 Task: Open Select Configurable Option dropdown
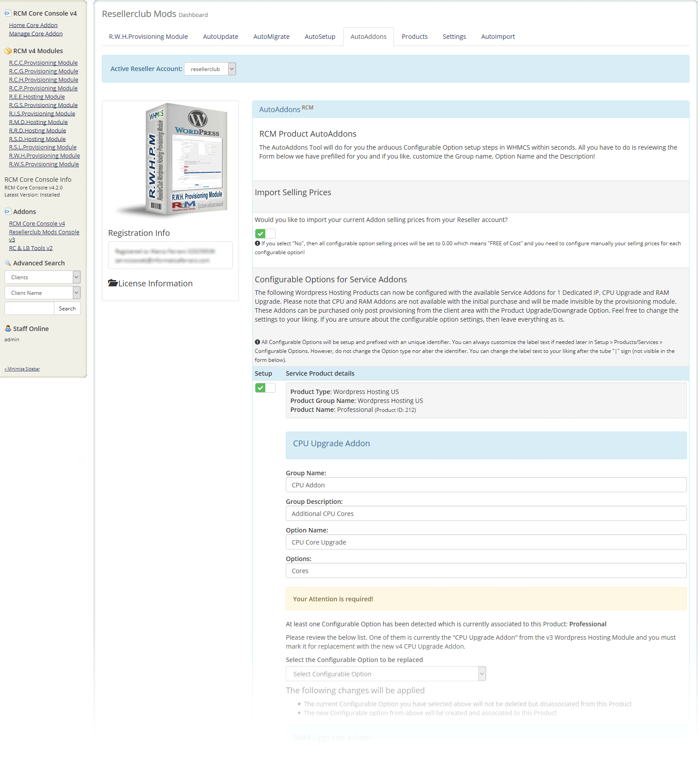(x=386, y=674)
